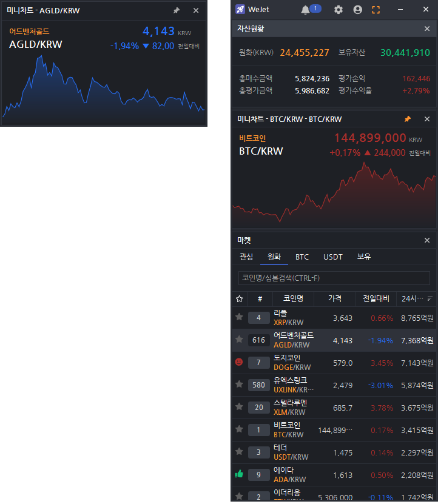Click the 579.0 price for DOGE
Screen dimensions: 438x504
click(343, 363)
